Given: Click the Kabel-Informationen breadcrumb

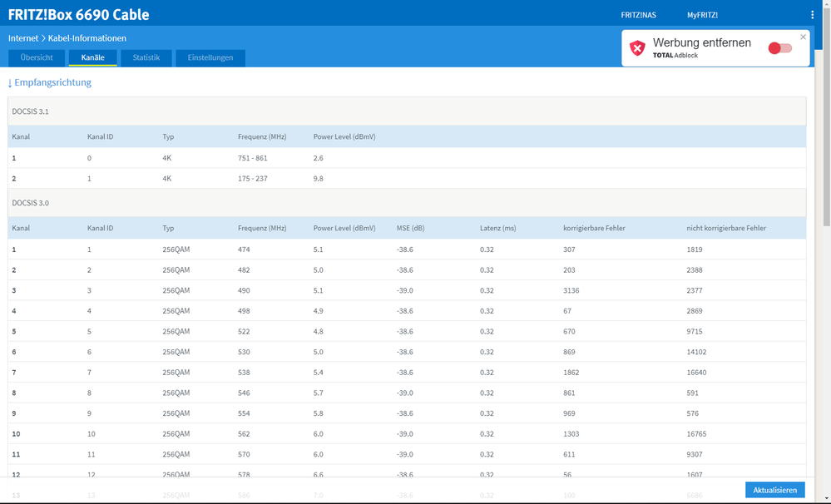Looking at the screenshot, I should point(87,38).
